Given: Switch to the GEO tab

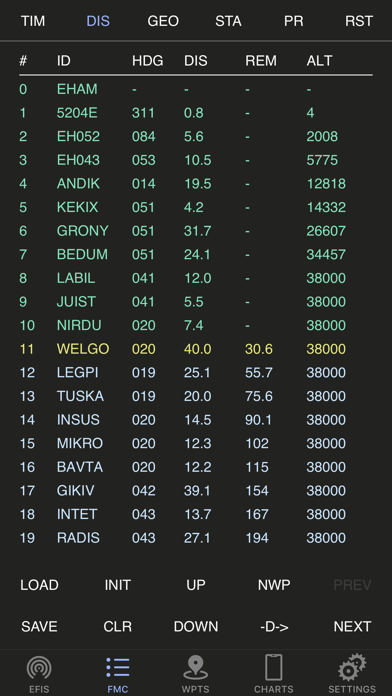Looking at the screenshot, I should point(163,21).
